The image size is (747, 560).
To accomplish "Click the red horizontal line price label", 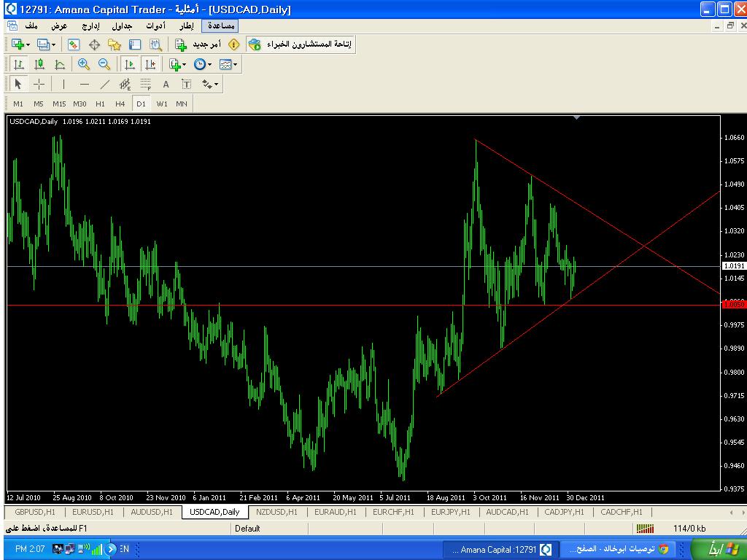I will coord(733,304).
